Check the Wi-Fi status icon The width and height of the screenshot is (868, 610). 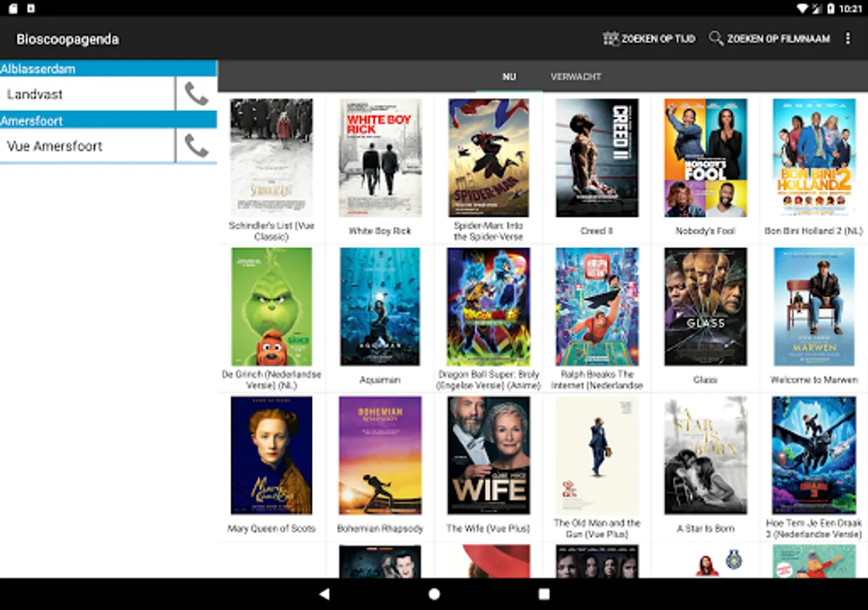[802, 8]
